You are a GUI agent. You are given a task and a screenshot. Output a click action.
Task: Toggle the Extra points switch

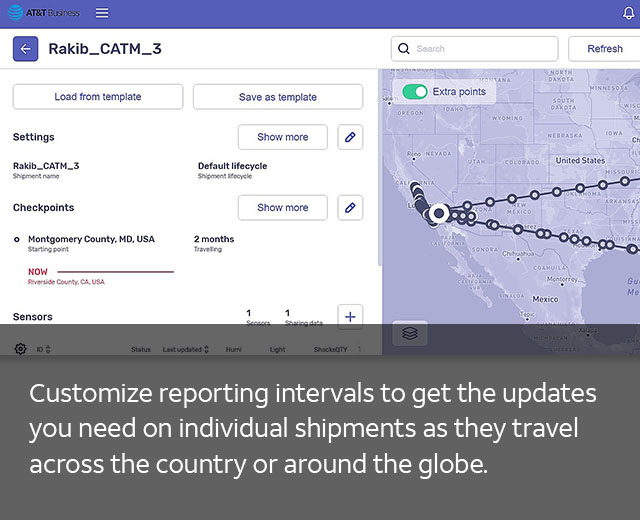point(415,92)
